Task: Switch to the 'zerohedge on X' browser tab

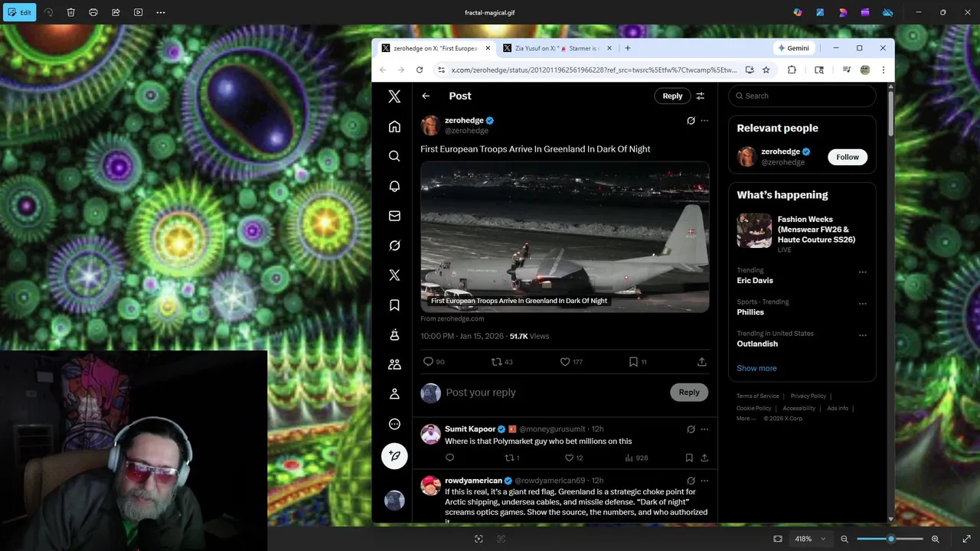Action: (x=434, y=48)
